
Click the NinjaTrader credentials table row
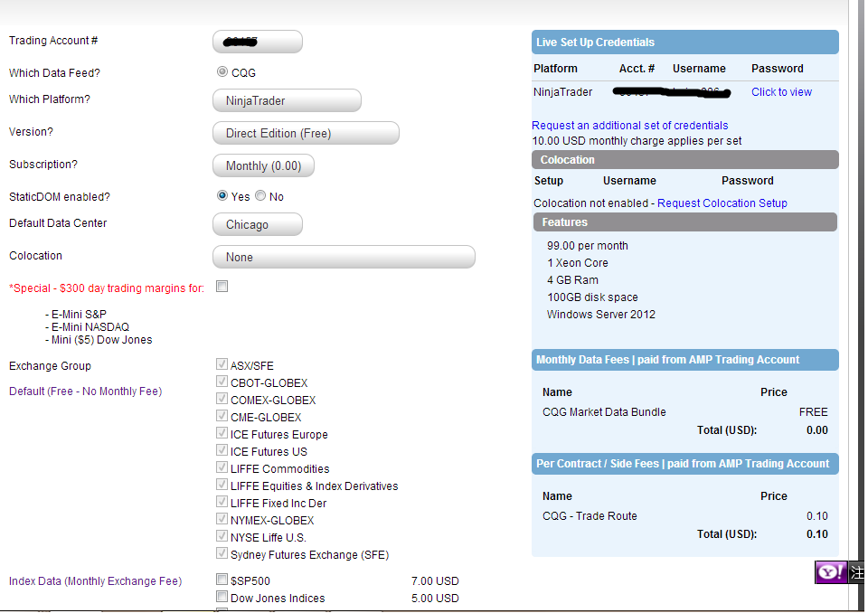[x=684, y=92]
